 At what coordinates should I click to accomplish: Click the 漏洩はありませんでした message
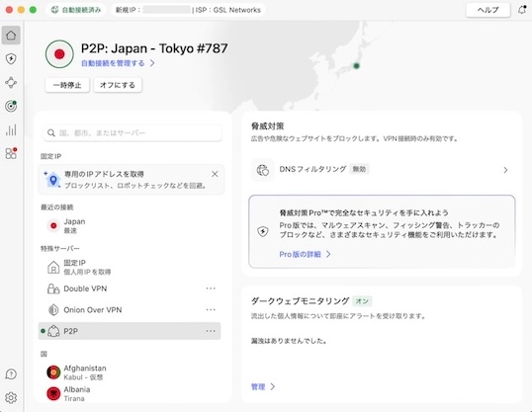(x=289, y=341)
